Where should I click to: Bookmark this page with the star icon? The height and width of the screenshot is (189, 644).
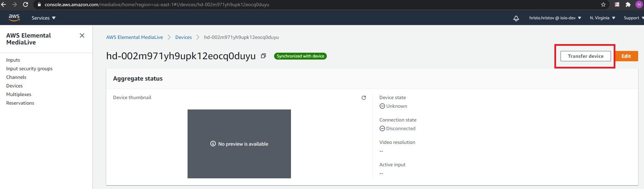coord(603,4)
